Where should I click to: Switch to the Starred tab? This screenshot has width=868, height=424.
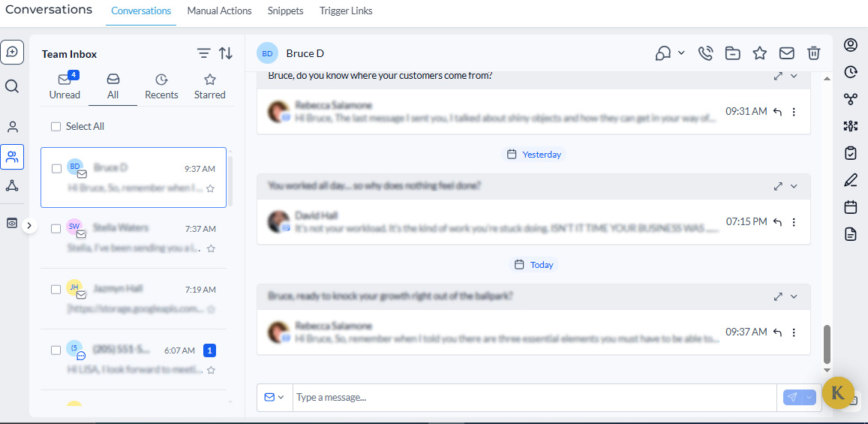point(210,88)
